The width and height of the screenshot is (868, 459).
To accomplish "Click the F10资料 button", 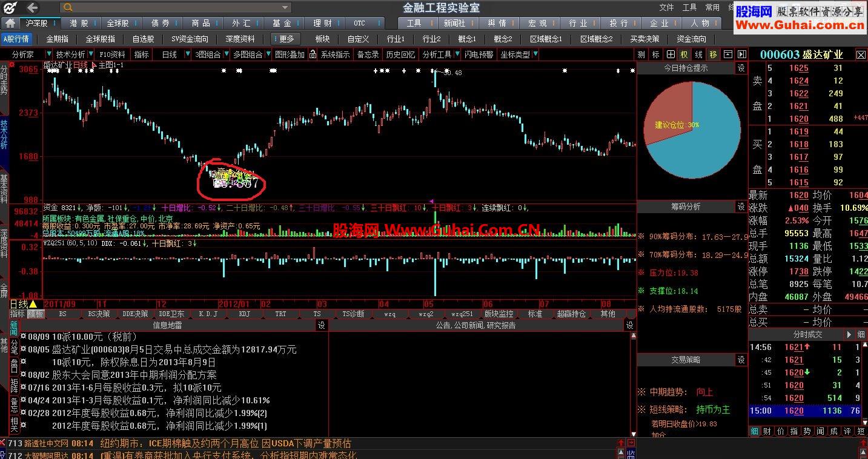I will [x=112, y=54].
